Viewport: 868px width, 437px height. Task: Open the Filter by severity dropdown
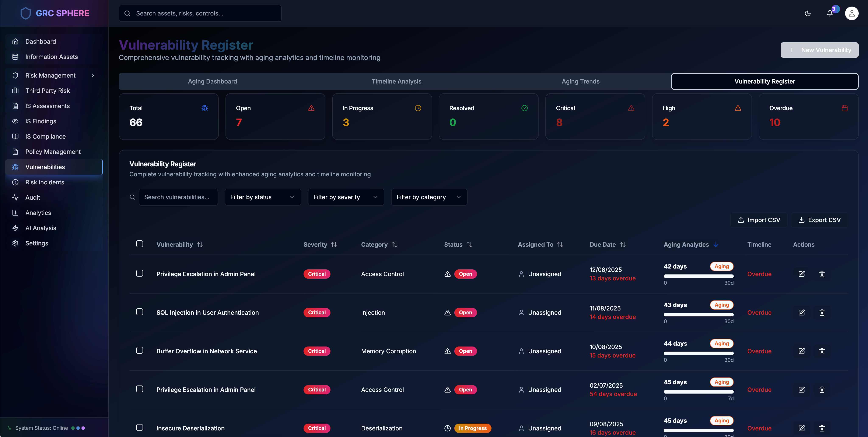point(345,197)
